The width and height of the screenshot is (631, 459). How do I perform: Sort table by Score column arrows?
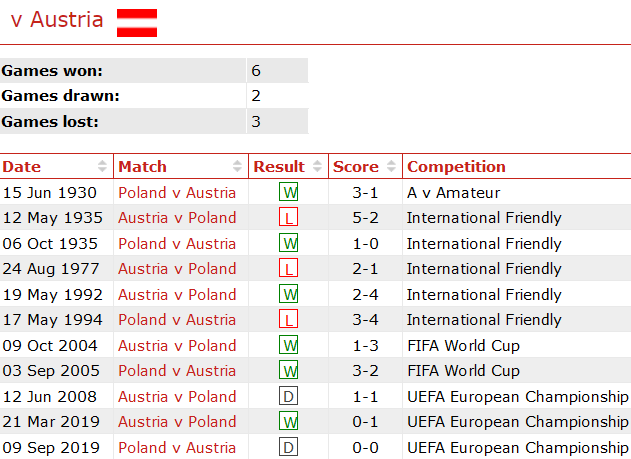point(392,167)
